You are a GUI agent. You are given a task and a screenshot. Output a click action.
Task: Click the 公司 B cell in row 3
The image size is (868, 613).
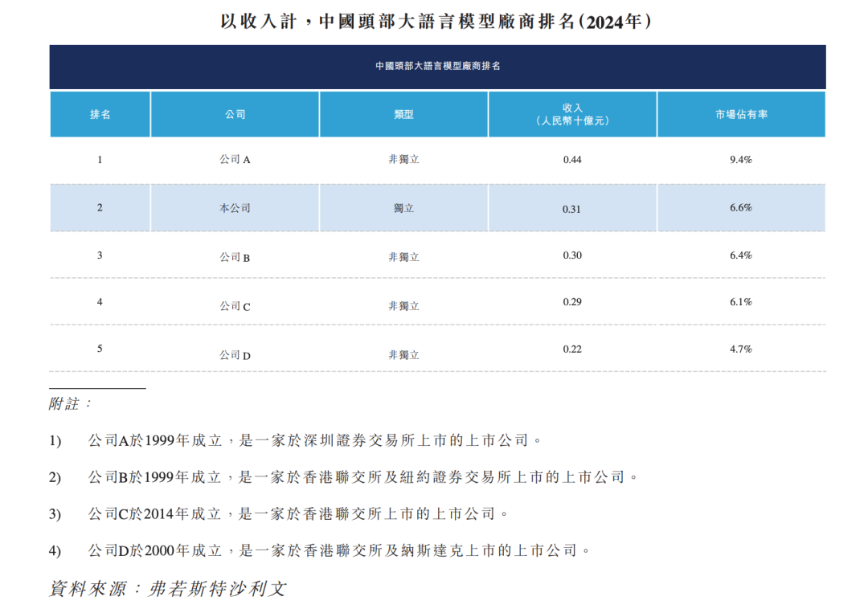pyautogui.click(x=235, y=257)
